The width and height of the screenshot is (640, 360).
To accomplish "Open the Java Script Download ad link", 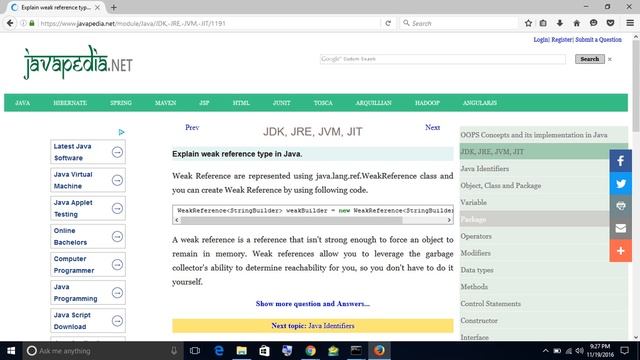I will coord(88,321).
